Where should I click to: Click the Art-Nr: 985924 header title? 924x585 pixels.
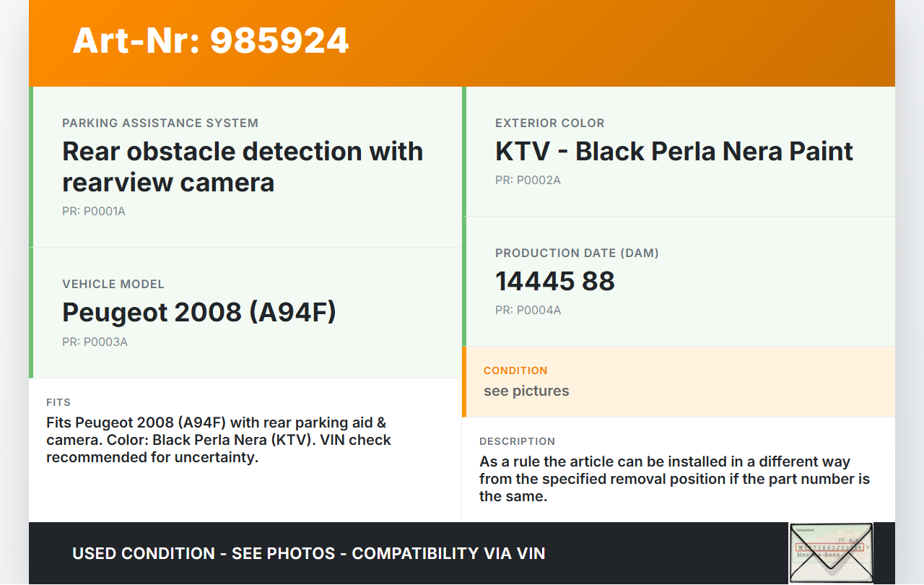[211, 40]
